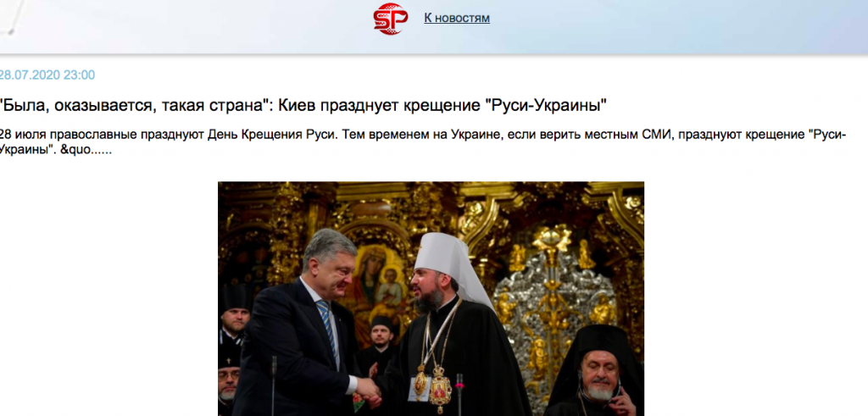Open the article photo of the handshake
868x416 pixels.
point(431,299)
